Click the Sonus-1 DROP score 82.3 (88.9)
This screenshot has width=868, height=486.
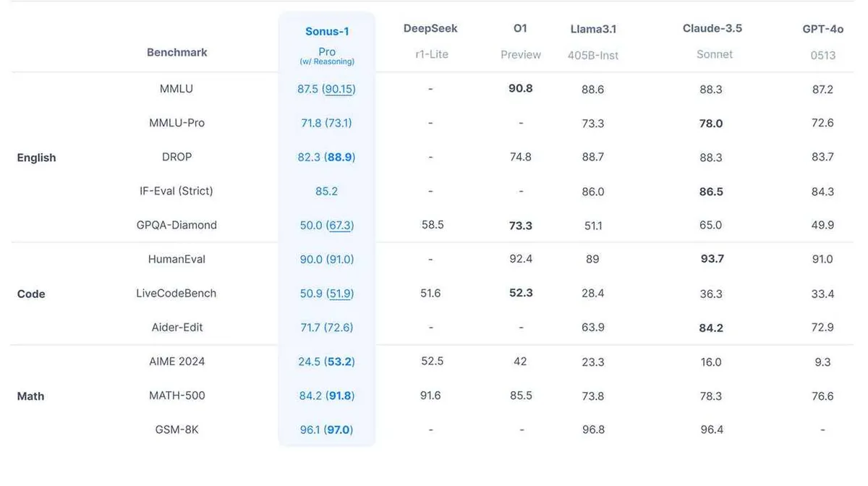[326, 157]
